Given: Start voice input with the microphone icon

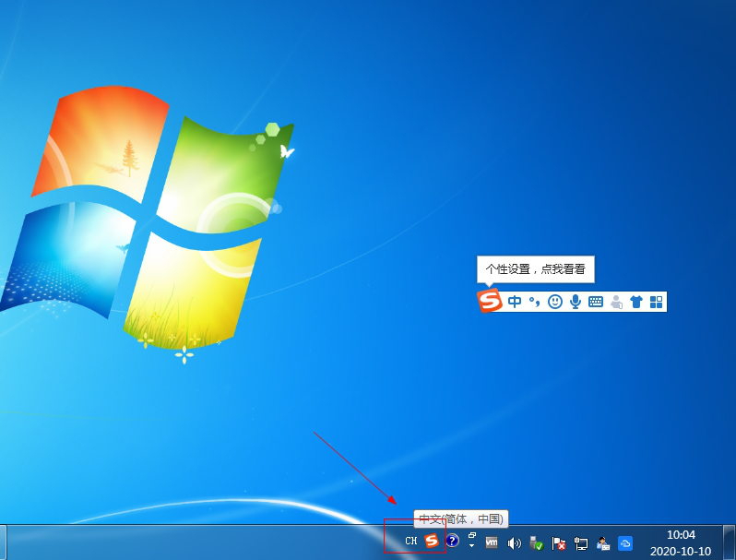Looking at the screenshot, I should (576, 302).
